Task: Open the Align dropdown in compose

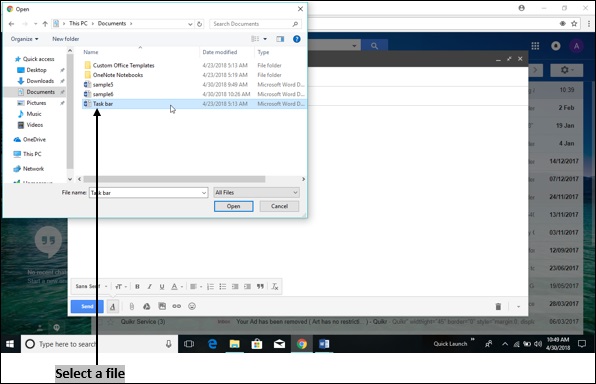Action: [x=196, y=287]
